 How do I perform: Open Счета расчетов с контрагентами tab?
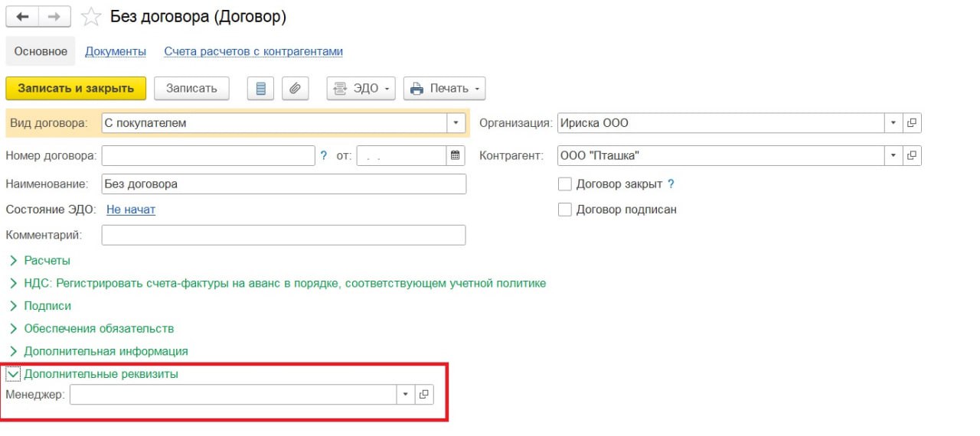(253, 51)
